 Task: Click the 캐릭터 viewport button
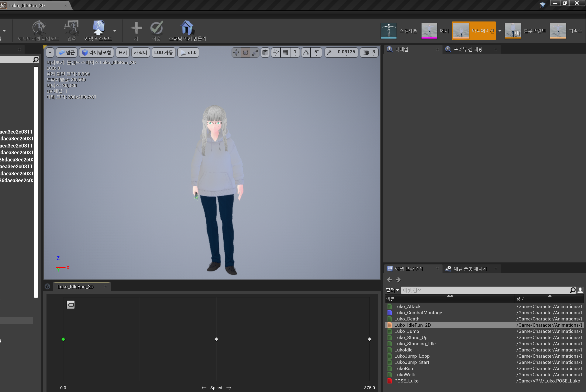pyautogui.click(x=140, y=52)
